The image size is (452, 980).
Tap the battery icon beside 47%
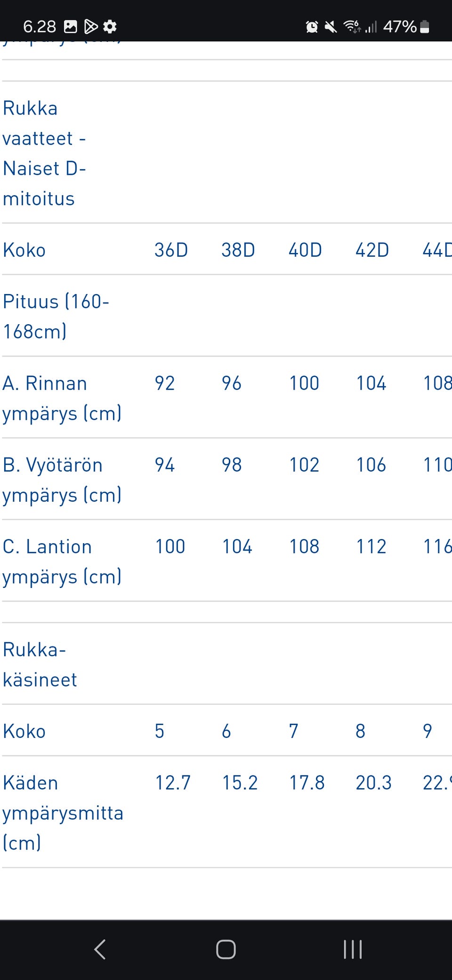(x=424, y=27)
